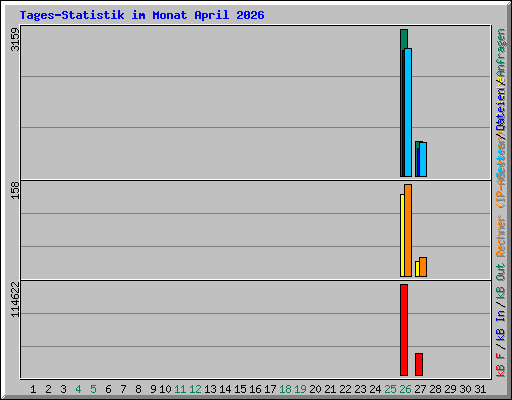
Task: Click day label 9 on the x-axis
Action: pos(153,389)
